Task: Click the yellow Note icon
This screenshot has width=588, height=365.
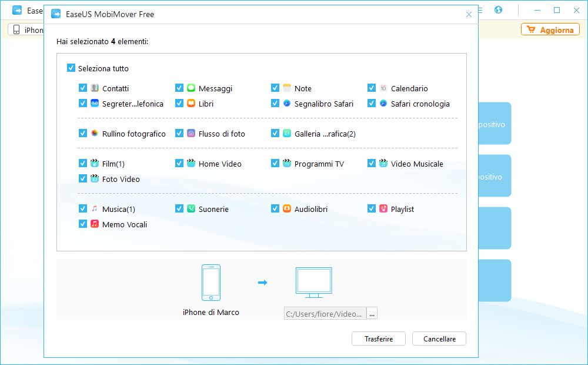Action: click(x=287, y=88)
